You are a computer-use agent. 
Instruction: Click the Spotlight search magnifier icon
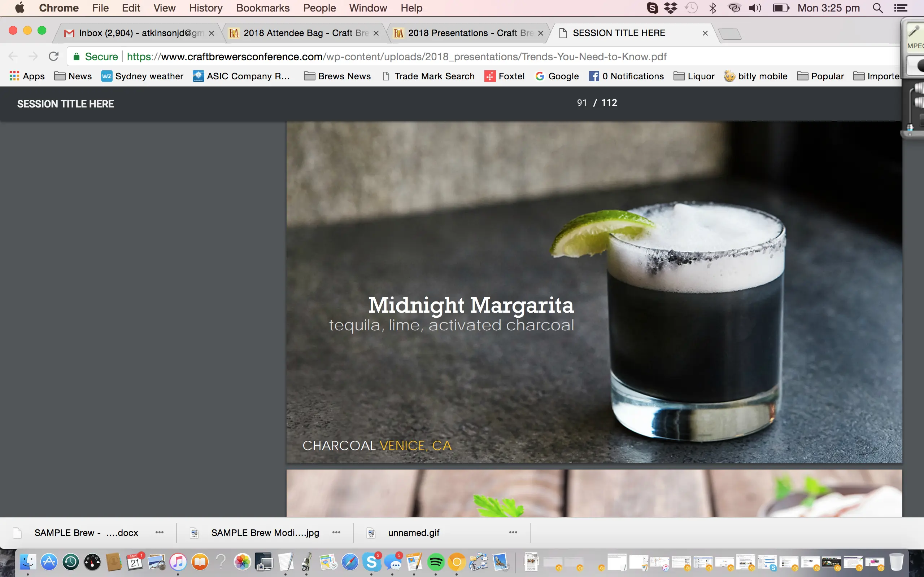878,8
